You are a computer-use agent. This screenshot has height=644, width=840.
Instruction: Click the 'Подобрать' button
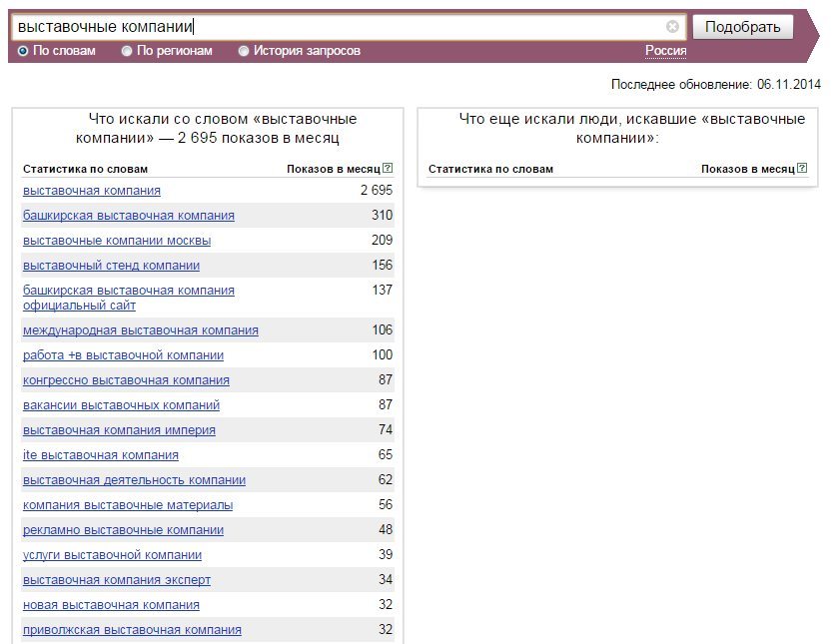pos(742,27)
